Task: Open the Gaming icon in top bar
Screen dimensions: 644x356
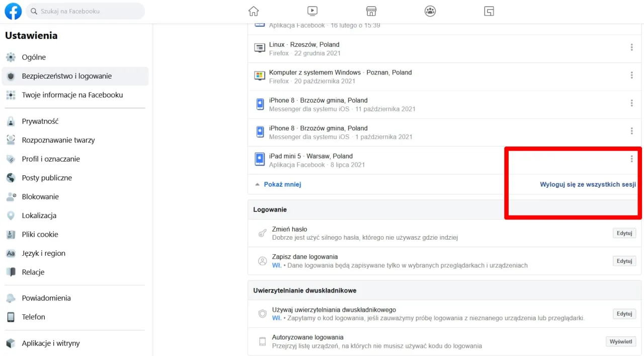Action: pyautogui.click(x=489, y=11)
